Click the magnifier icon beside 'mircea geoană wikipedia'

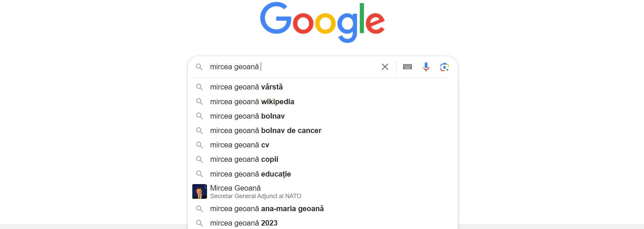click(x=200, y=101)
